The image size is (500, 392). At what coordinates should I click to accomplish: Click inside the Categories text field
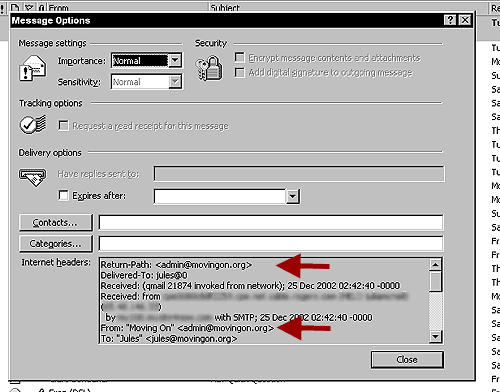pyautogui.click(x=271, y=244)
